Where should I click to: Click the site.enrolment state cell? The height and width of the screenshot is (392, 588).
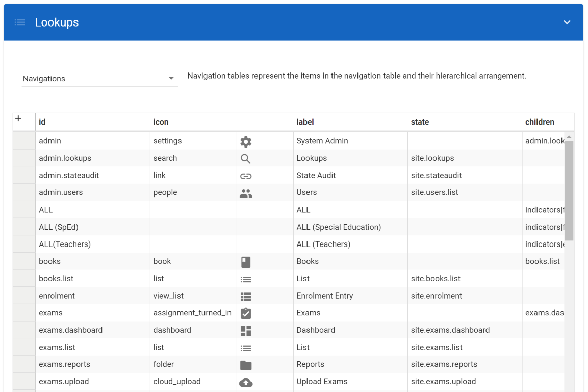436,296
